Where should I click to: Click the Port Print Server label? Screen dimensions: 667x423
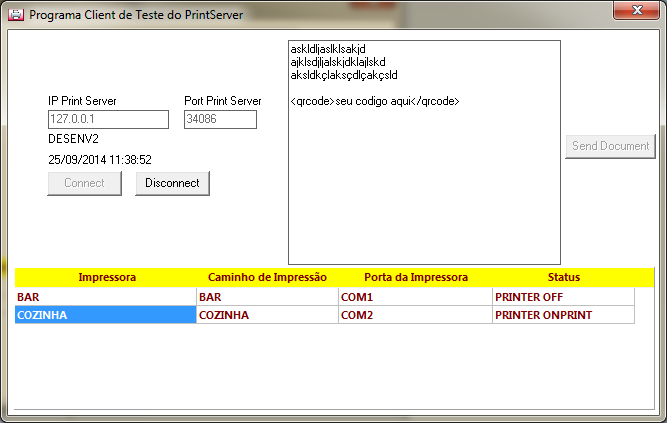click(x=223, y=101)
